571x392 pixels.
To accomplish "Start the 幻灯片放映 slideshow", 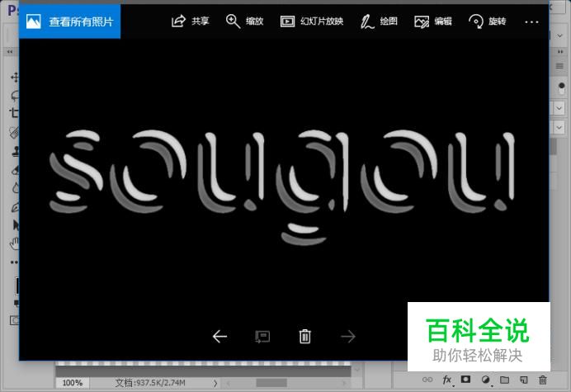I will coord(312,21).
